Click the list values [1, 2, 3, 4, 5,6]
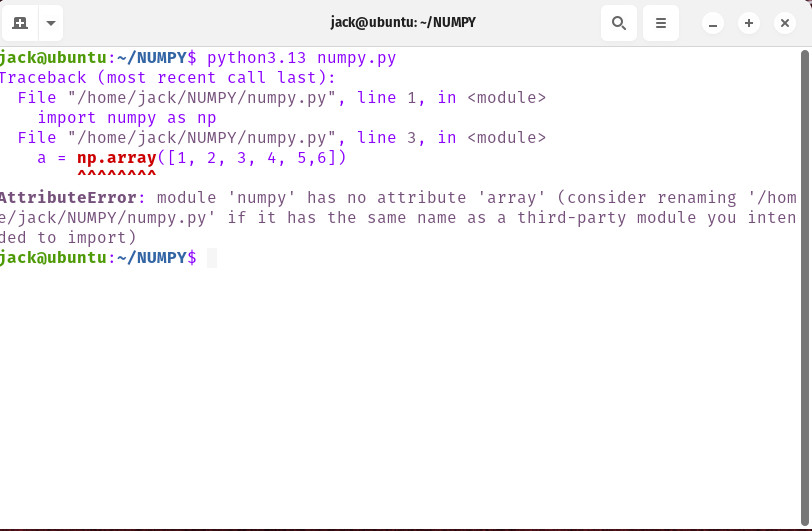This screenshot has height=531, width=812. click(x=252, y=157)
